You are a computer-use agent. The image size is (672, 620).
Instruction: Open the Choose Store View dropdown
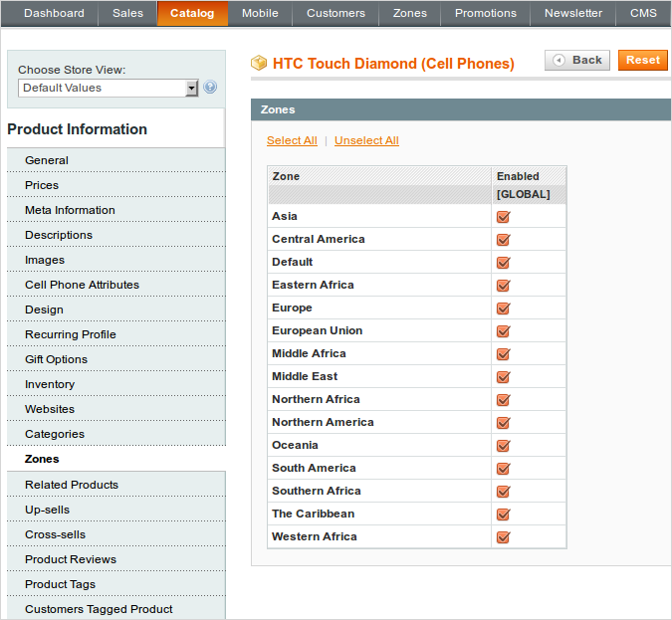(x=108, y=88)
